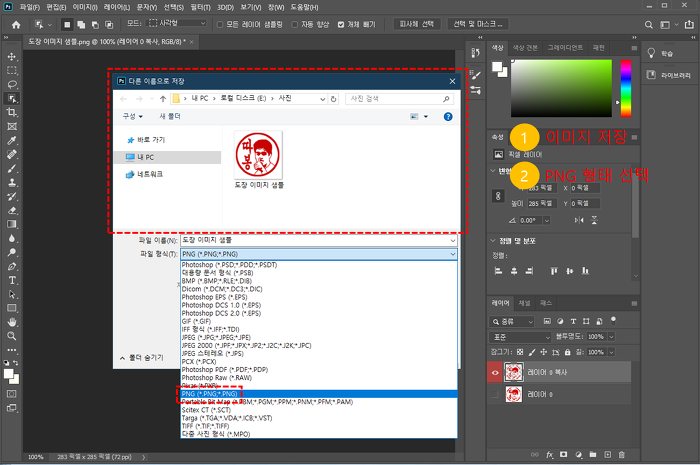Screen dimensions: 700x465
Task: Open the layer blend mode dropdown
Action: coord(520,337)
